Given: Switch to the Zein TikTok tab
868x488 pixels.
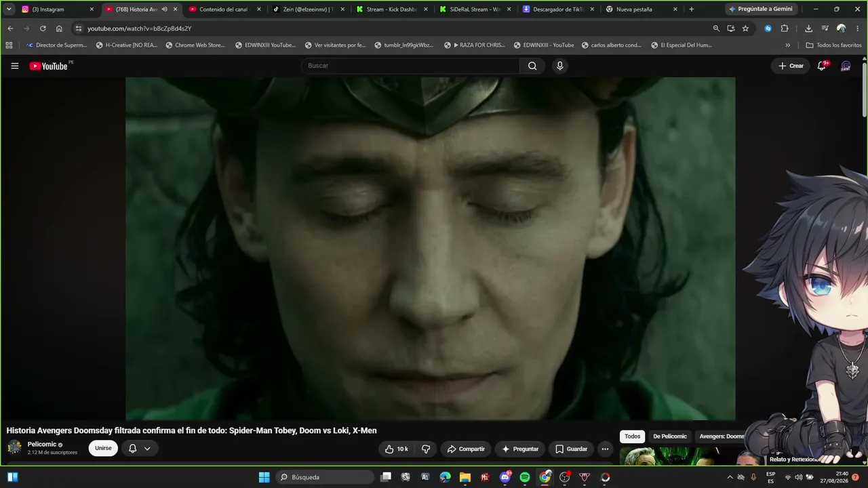Looking at the screenshot, I should [x=307, y=9].
